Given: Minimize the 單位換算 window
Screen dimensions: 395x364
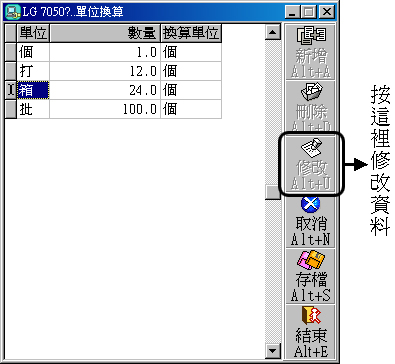Looking at the screenshot, I should tap(293, 12).
